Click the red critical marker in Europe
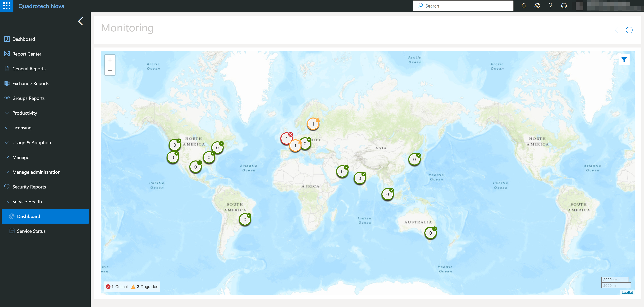The height and width of the screenshot is (307, 644). click(287, 138)
